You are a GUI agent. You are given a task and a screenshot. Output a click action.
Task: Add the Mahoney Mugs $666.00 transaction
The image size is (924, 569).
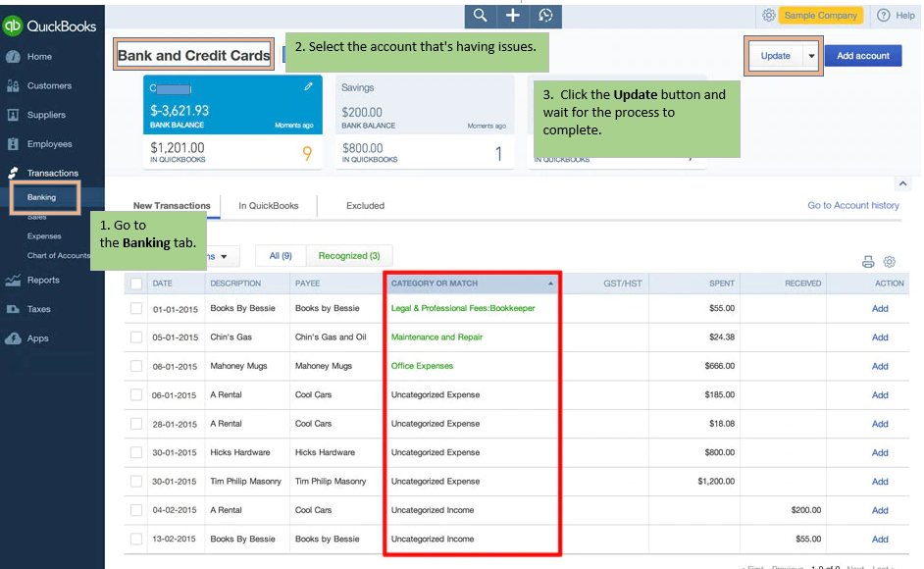[x=880, y=366]
